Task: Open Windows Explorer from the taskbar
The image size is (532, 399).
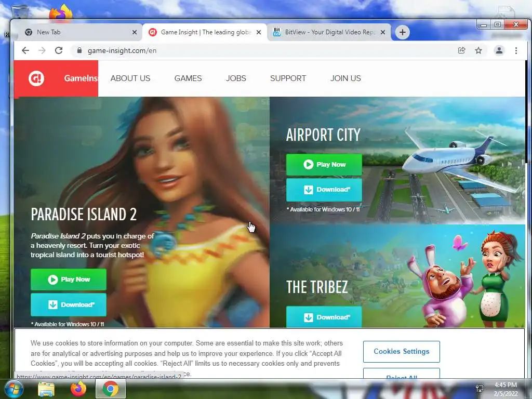Action: (46, 389)
